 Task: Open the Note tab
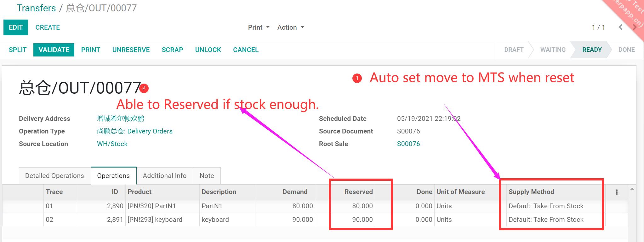[207, 176]
